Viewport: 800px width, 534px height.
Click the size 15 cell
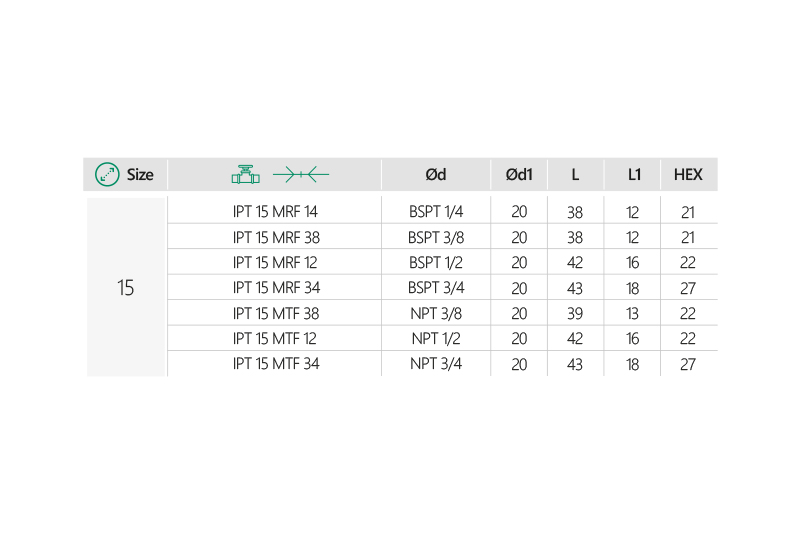pyautogui.click(x=126, y=288)
